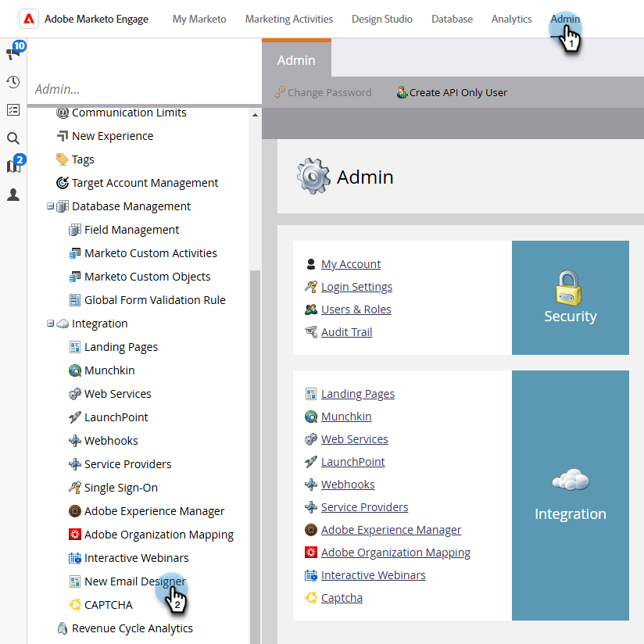
Task: Open the Analytics menu
Action: [511, 19]
